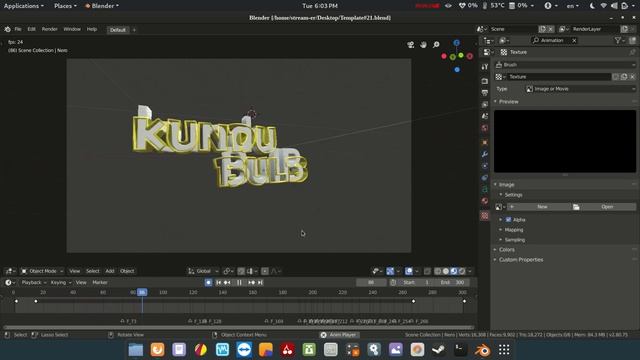This screenshot has width=640, height=360.
Task: Open the Window menu
Action: [x=72, y=29]
